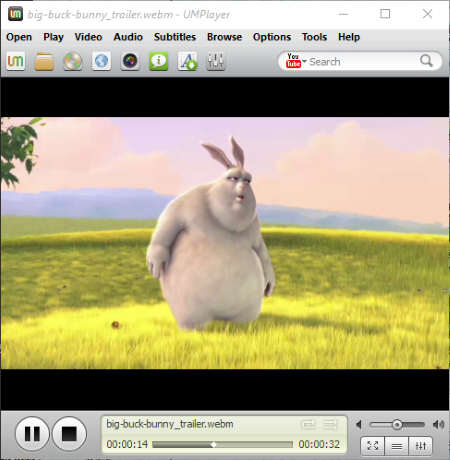The image size is (450, 460).
Task: Open the Subtitles menu
Action: pos(175,37)
